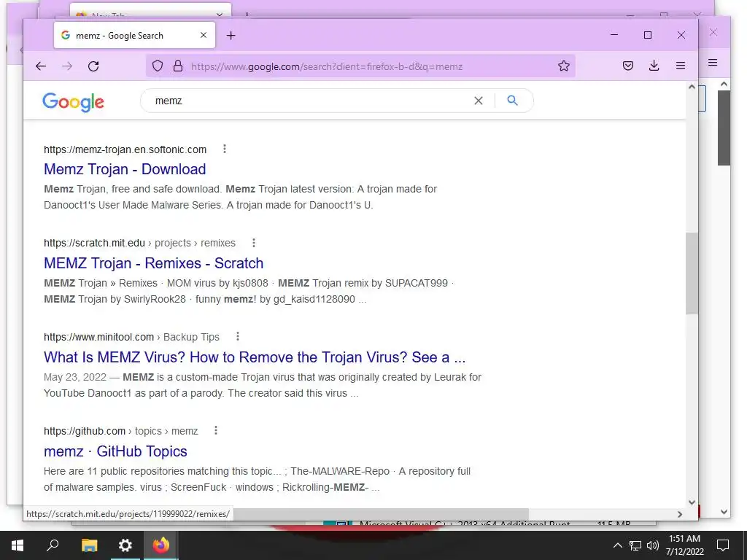Image resolution: width=747 pixels, height=560 pixels.
Task: Open the background Firefox window's hamburger menu
Action: coord(713,63)
